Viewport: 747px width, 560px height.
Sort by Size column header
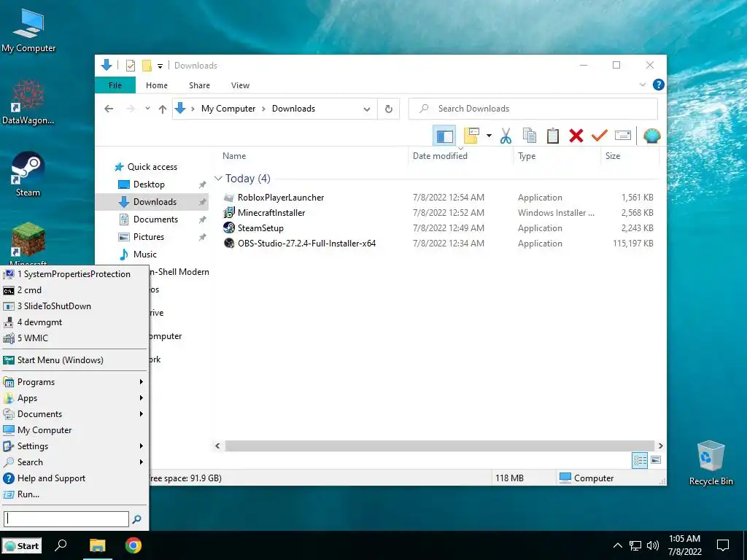[613, 156]
